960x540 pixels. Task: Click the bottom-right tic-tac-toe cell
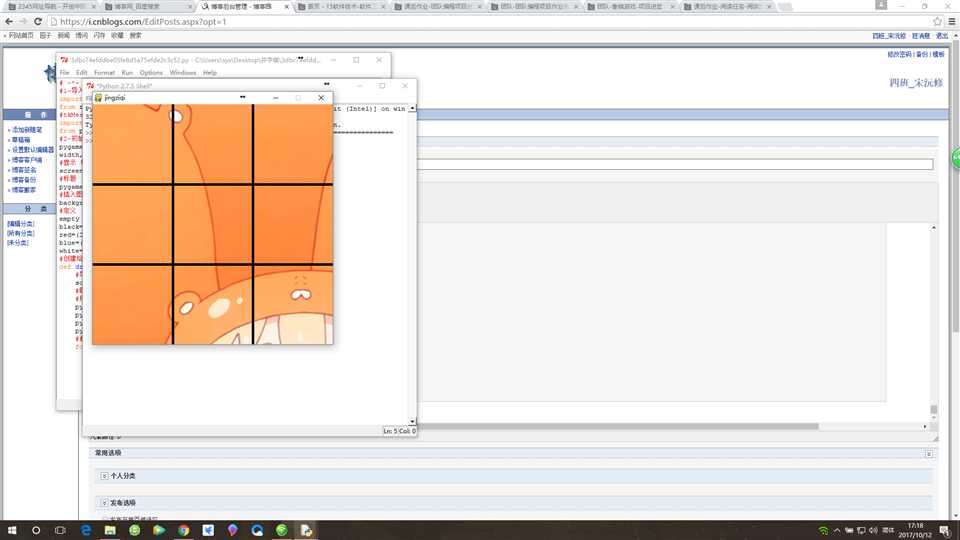point(294,305)
